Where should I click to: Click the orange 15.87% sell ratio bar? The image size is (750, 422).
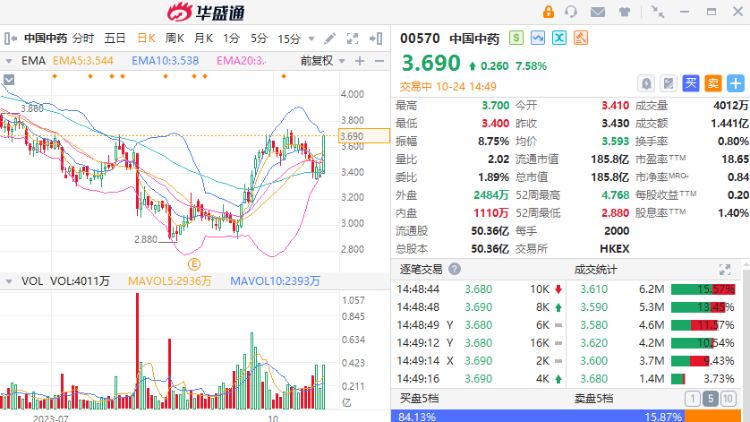pyautogui.click(x=713, y=416)
